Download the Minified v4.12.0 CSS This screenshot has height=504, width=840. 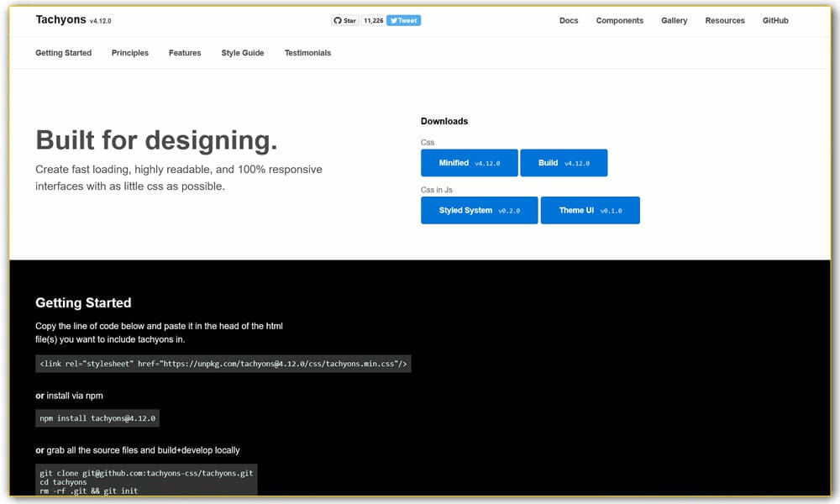pos(469,163)
